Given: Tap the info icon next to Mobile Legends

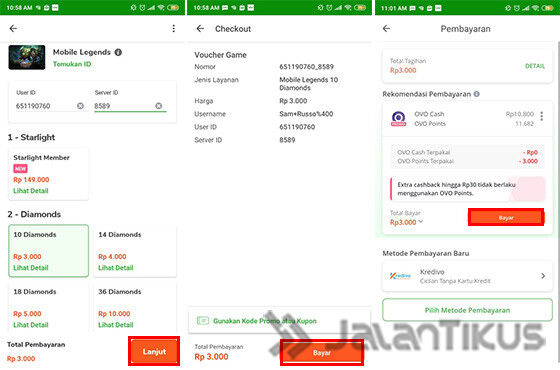Looking at the screenshot, I should 118,52.
